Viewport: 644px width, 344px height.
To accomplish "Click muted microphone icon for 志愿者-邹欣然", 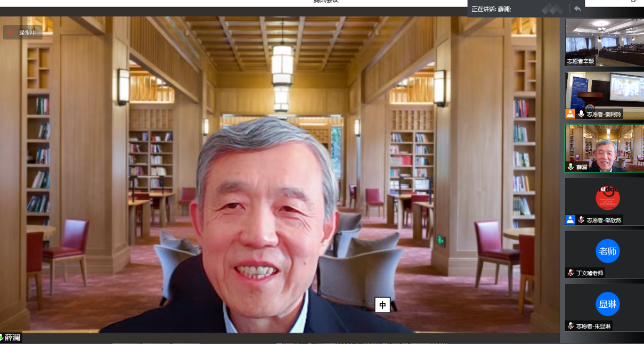I will (581, 219).
